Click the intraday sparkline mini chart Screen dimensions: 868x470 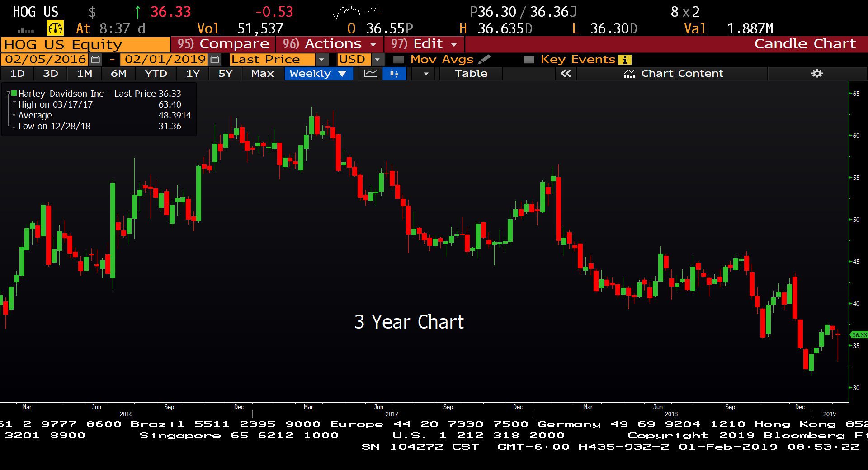(356, 12)
